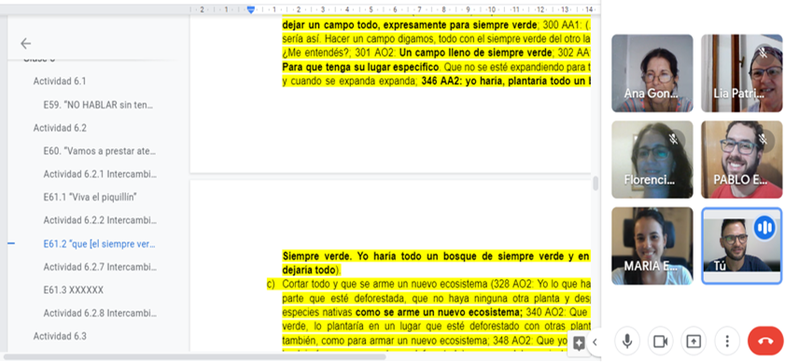Click text "Cortar todo y que se arme un nuevo ecosistema"
This screenshot has height=362, width=800.
tap(386, 284)
